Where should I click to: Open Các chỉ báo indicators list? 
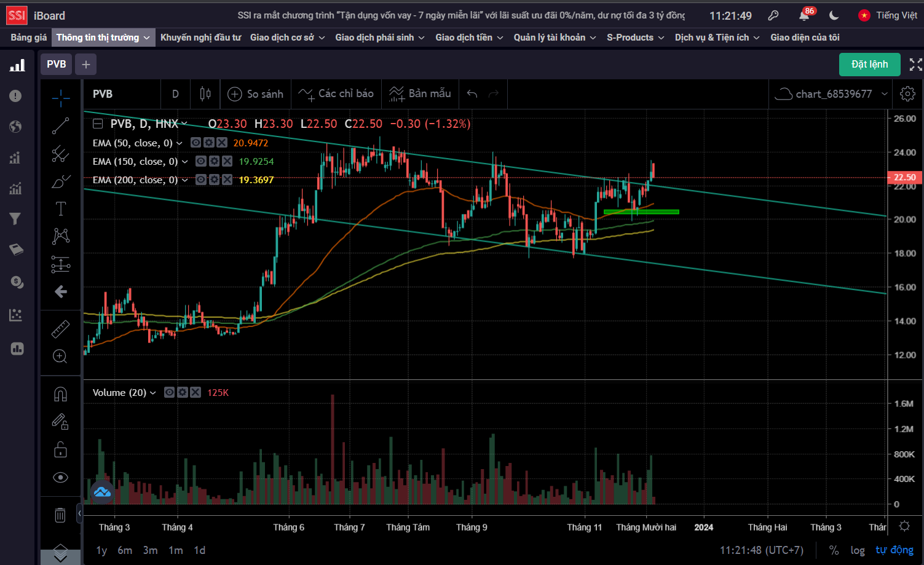(x=336, y=94)
